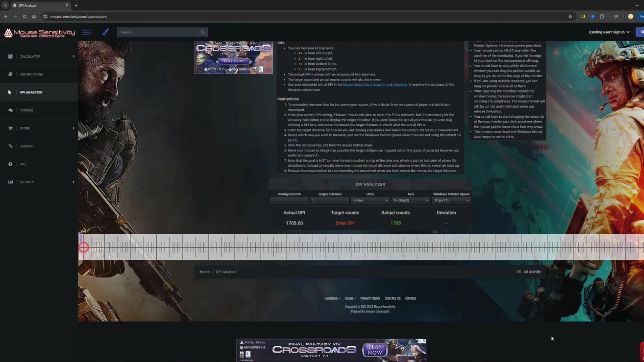Click the Target distance input field

click(330, 200)
